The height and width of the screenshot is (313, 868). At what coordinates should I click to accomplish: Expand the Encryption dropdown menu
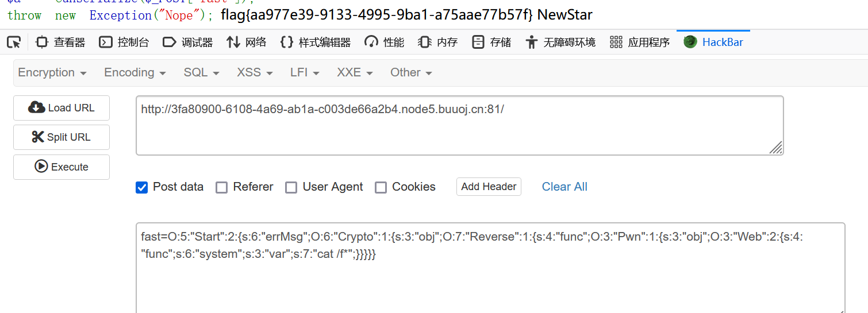[52, 72]
